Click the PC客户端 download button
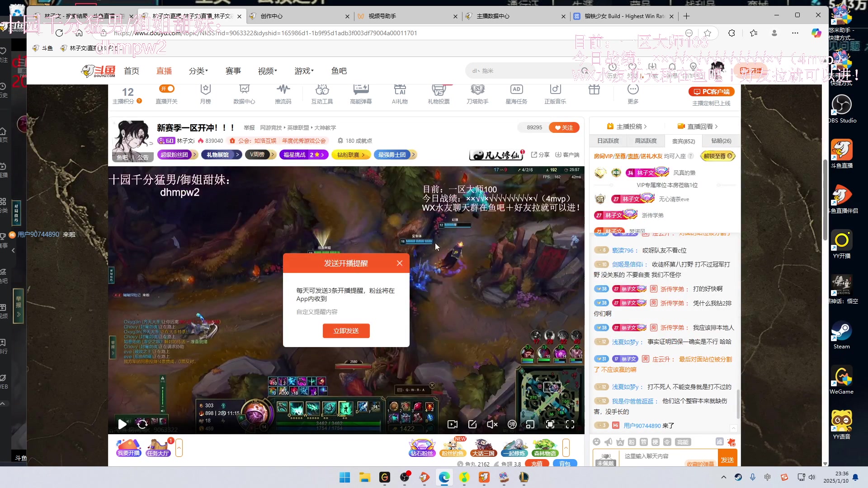868x488 pixels. pyautogui.click(x=712, y=92)
